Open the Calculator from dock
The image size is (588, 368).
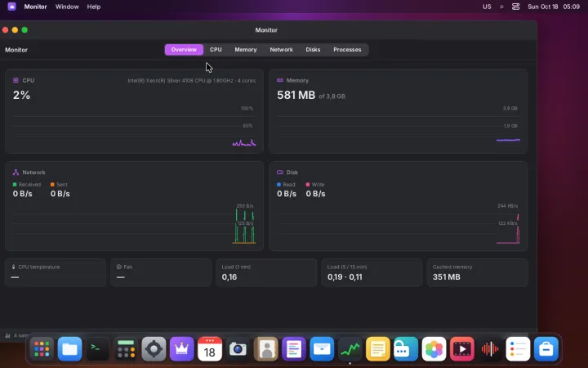[x=126, y=349]
